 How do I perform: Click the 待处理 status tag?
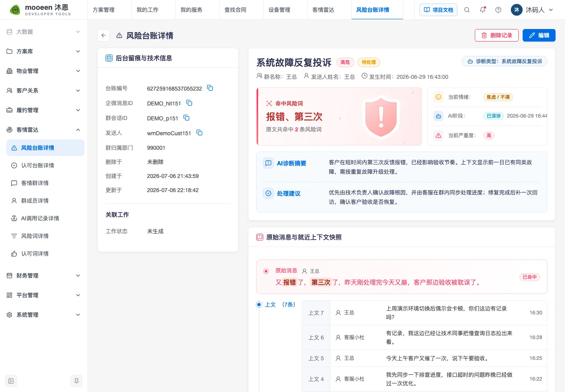[x=368, y=62]
